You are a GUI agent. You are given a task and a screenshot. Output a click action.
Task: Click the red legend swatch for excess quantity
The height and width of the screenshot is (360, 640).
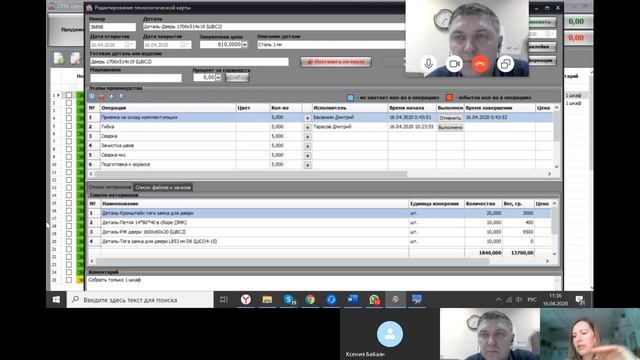tap(449, 98)
